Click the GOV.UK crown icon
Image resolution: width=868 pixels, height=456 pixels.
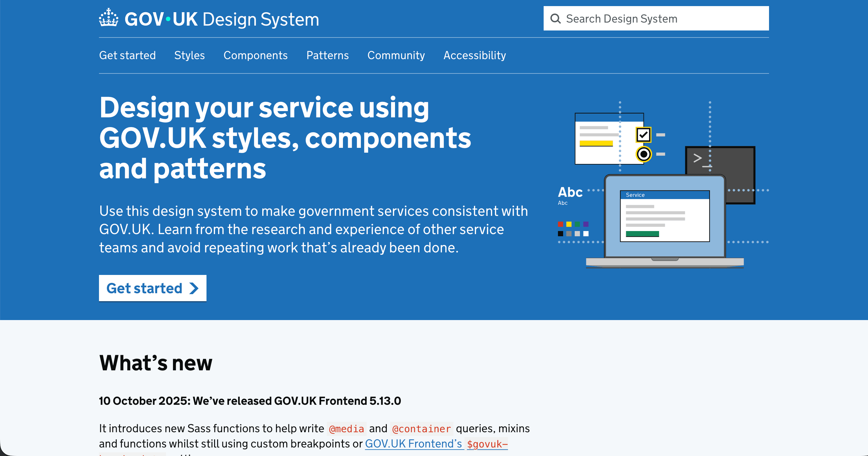[x=108, y=19]
